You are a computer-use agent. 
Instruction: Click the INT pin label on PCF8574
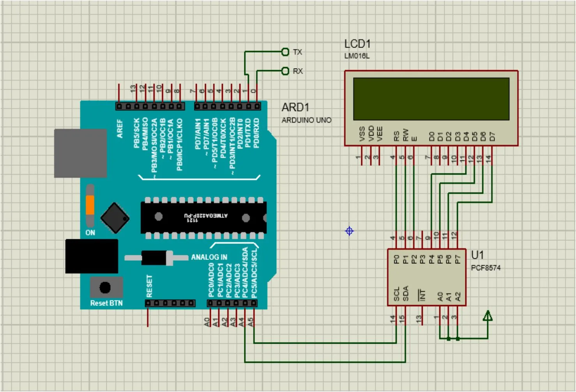422,295
